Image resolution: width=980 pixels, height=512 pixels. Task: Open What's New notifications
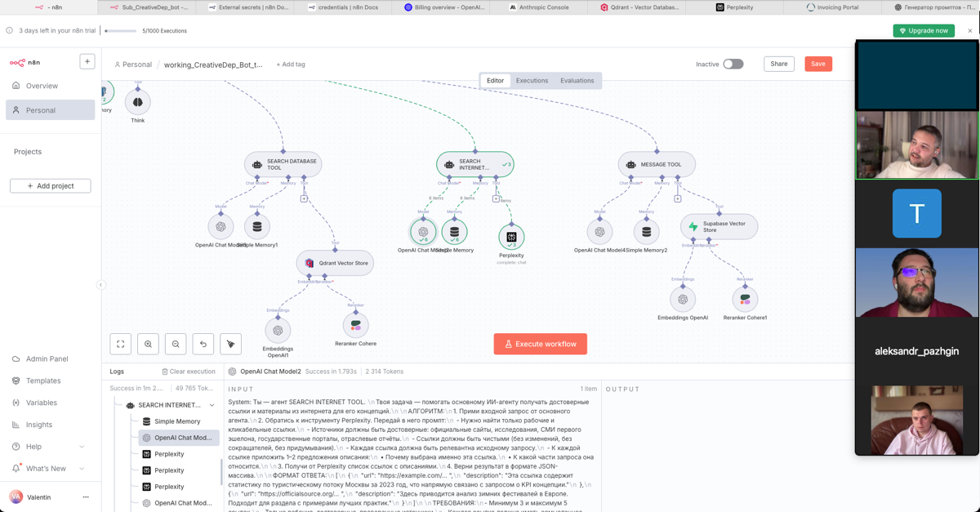[50, 469]
